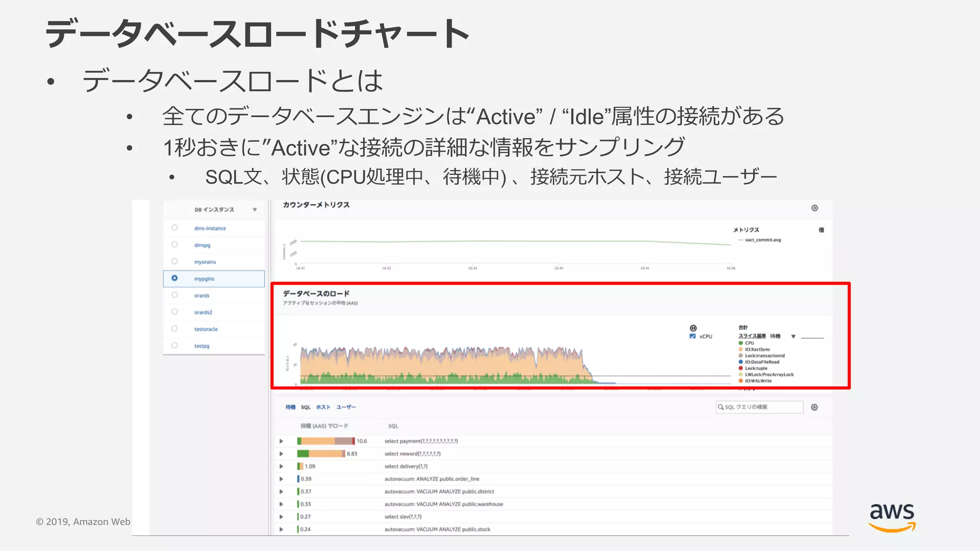The image size is (980, 551).
Task: Expand the select payment query row
Action: point(281,441)
